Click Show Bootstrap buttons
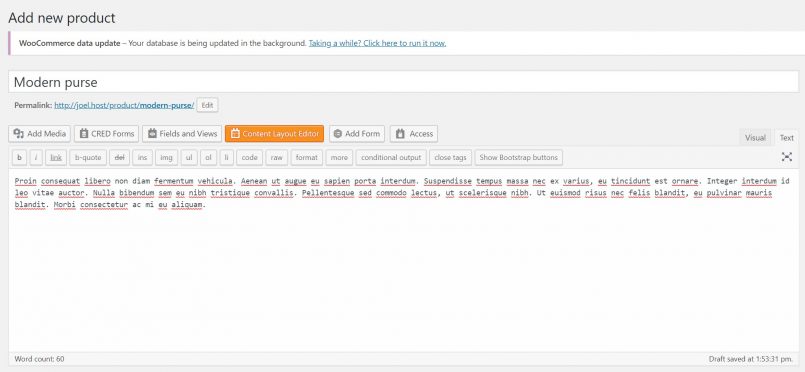 [519, 158]
